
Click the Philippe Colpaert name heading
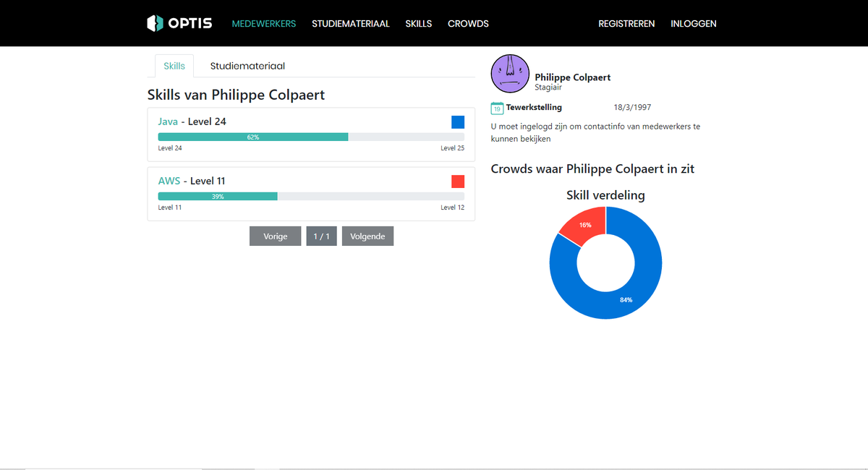coord(573,77)
